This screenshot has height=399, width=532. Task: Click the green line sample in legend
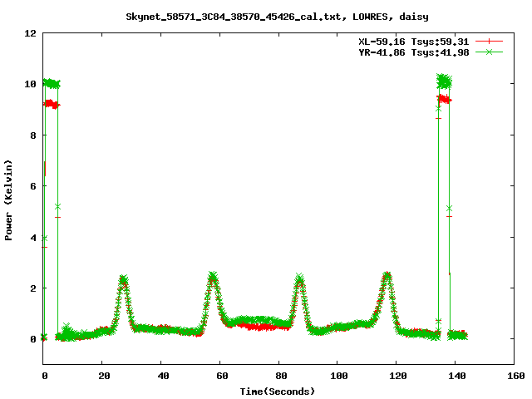click(x=490, y=52)
